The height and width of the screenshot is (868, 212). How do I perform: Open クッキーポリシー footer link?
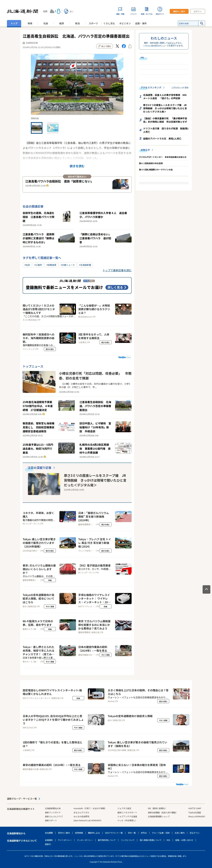85,840
